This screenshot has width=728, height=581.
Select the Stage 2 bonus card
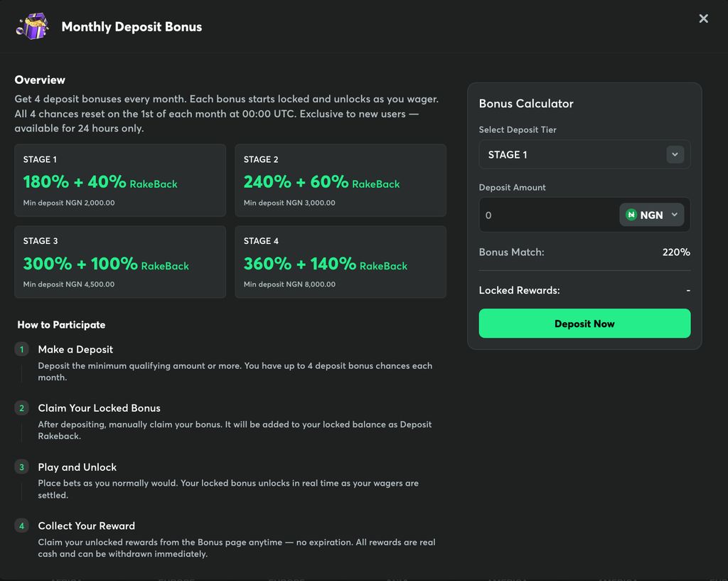341,180
